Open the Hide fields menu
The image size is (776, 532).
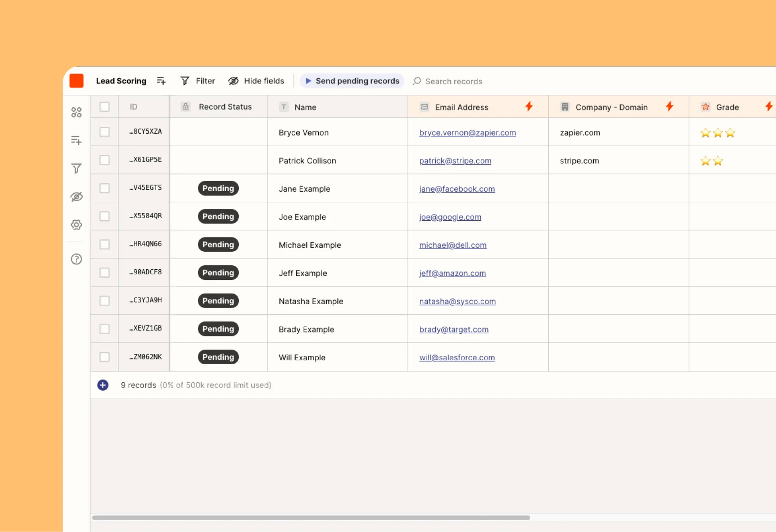(x=256, y=81)
